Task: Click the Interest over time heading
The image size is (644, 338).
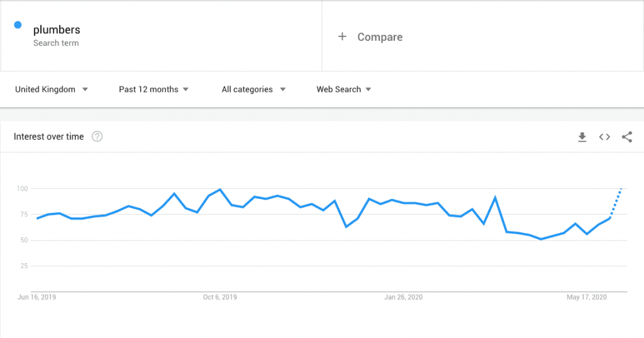Action: pyautogui.click(x=48, y=137)
